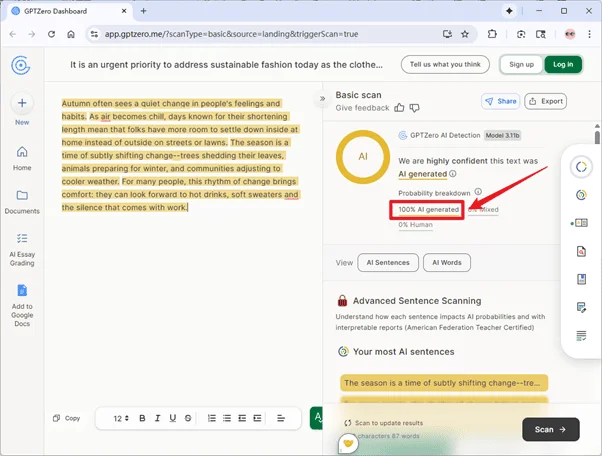The height and width of the screenshot is (456, 602).
Task: Open Documents in the left sidebar
Action: pyautogui.click(x=22, y=200)
